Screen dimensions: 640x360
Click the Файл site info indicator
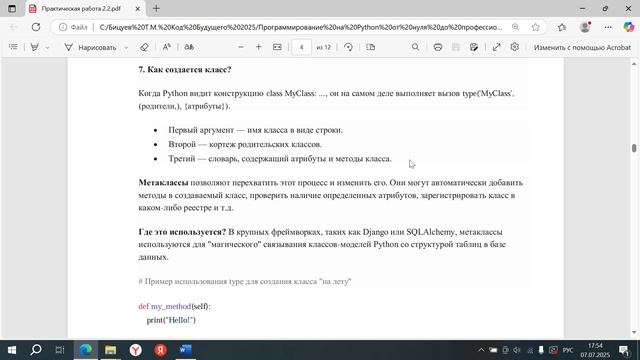pos(73,27)
